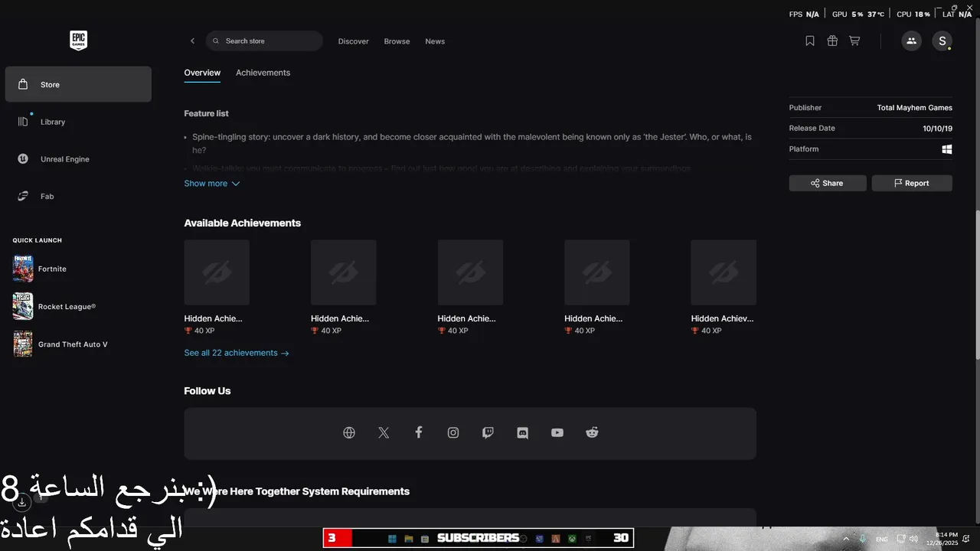The height and width of the screenshot is (551, 980).
Task: Select Store in the sidebar
Action: (x=78, y=84)
